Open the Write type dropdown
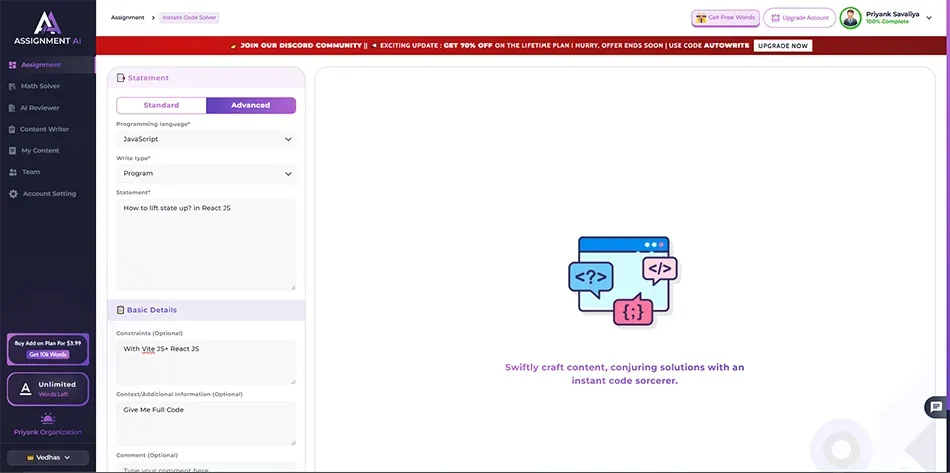This screenshot has height=473, width=950. click(205, 174)
